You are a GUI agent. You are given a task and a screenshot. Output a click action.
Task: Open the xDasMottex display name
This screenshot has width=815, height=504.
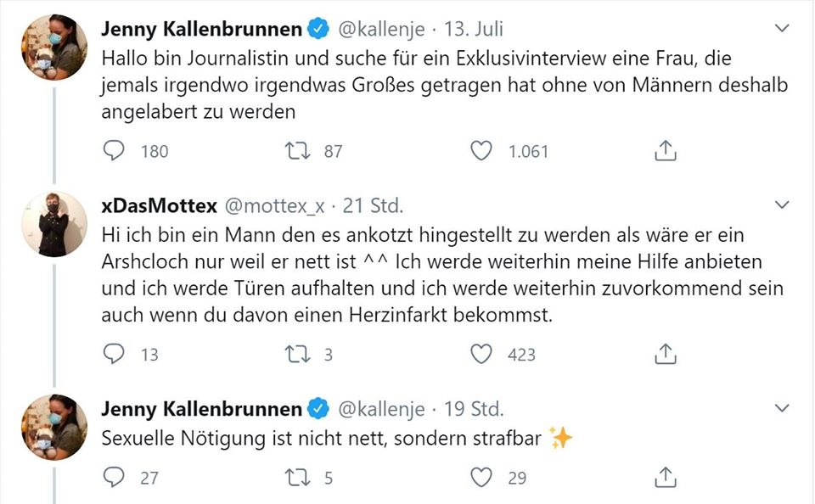pos(159,205)
